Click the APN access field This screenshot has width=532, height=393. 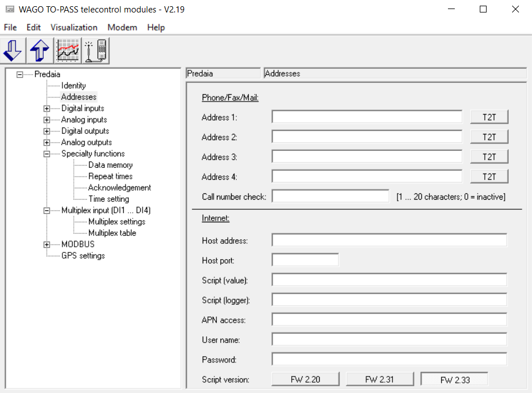[389, 319]
